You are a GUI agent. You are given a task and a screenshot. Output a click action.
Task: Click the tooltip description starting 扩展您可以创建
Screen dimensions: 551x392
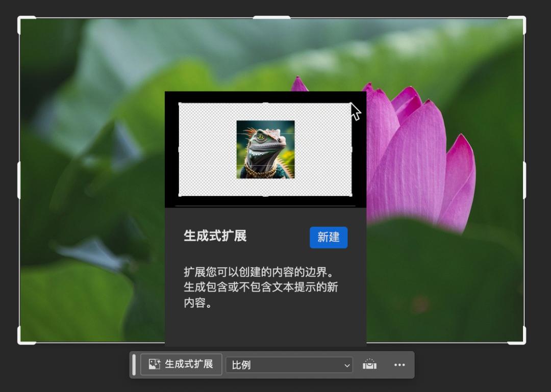[261, 288]
